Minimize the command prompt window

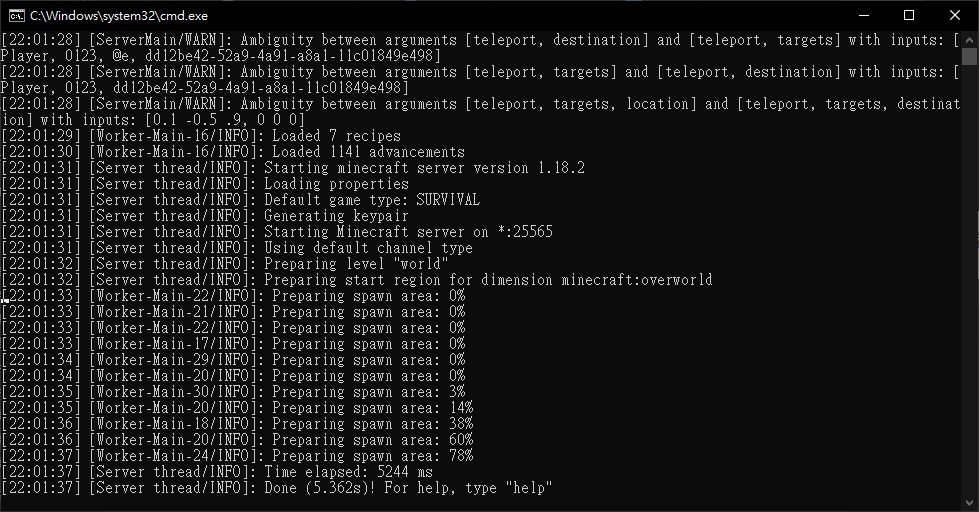click(x=863, y=15)
